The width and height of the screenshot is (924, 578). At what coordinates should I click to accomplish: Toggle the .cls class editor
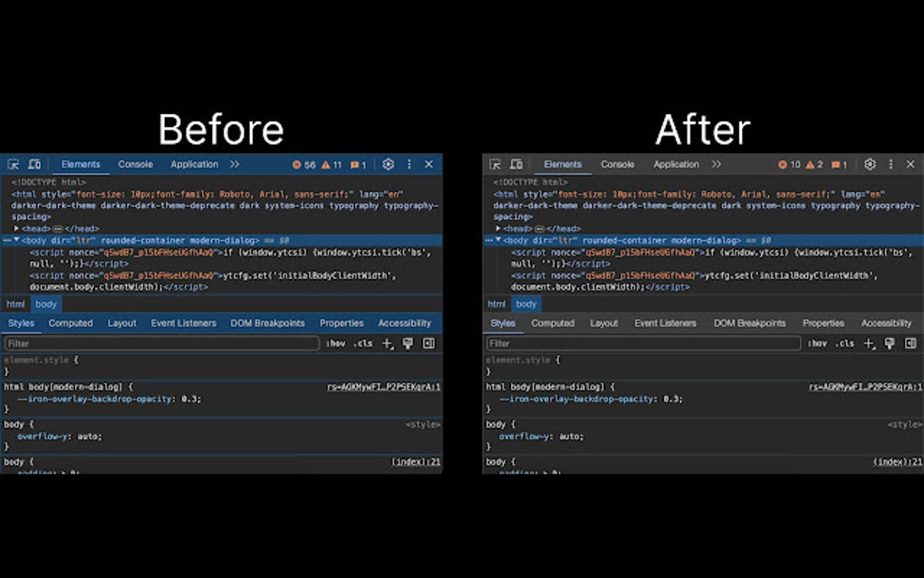362,343
